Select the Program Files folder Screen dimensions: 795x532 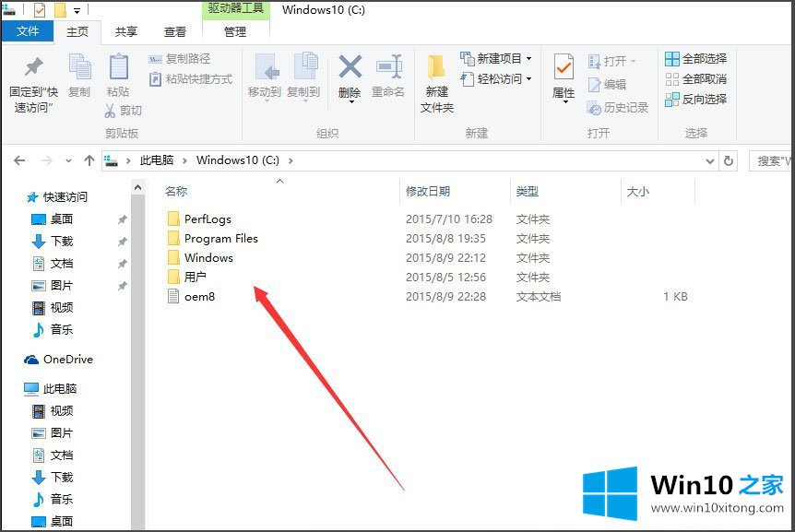(x=212, y=238)
